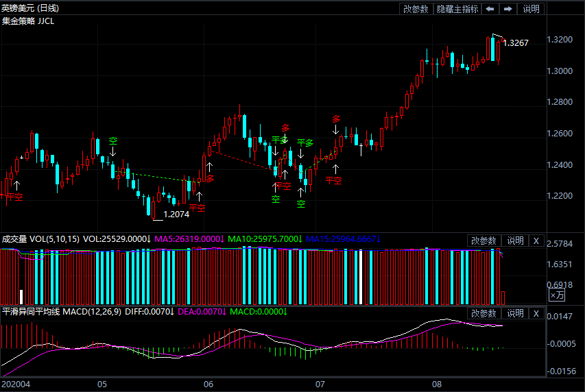Image resolution: width=585 pixels, height=392 pixels.
Task: Click the 1.2074 low price label
Action: pos(176,215)
